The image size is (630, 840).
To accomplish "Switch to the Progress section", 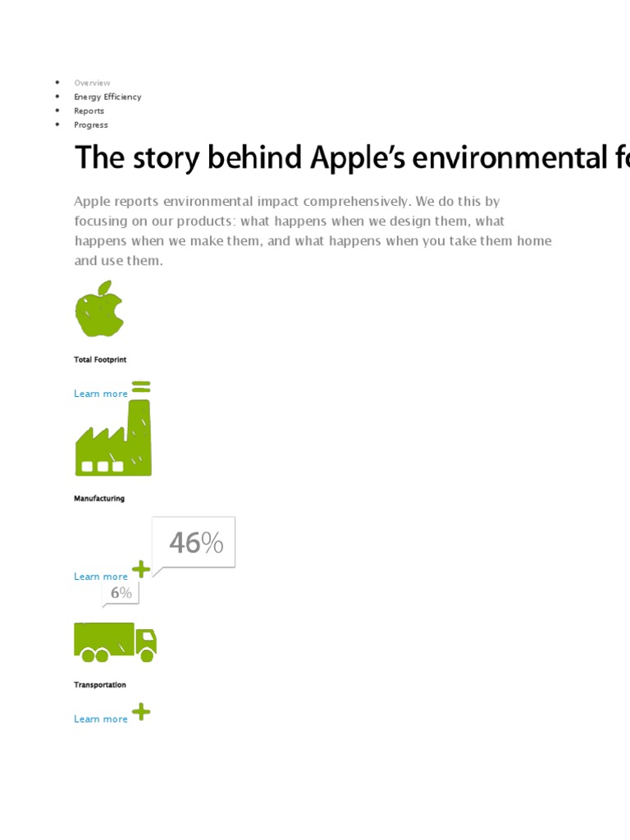I will tap(91, 125).
